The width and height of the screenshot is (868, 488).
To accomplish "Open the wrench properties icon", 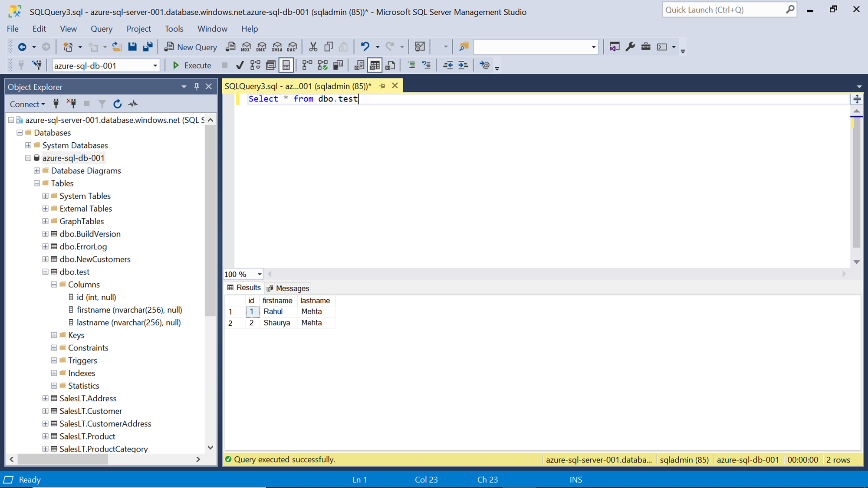I will pyautogui.click(x=630, y=47).
